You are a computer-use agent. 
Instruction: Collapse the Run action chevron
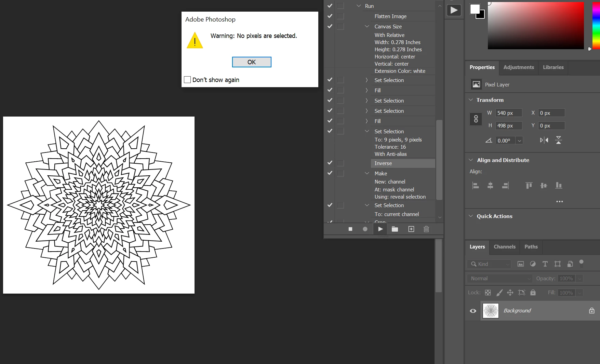pyautogui.click(x=359, y=6)
